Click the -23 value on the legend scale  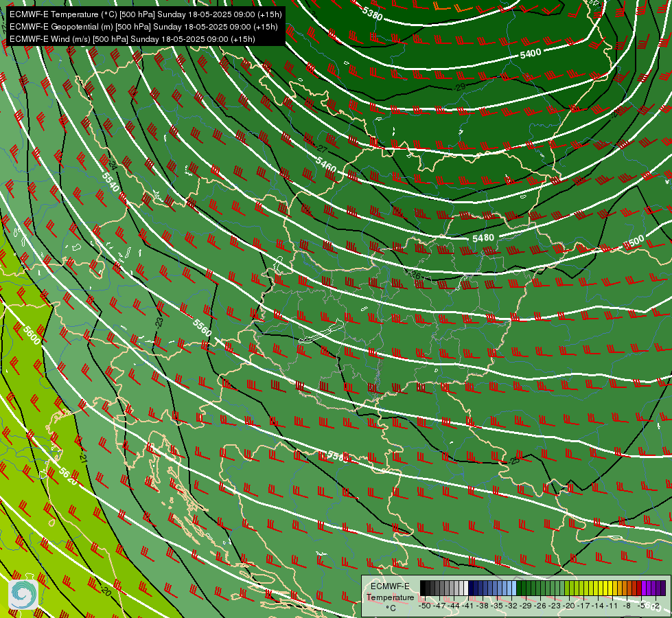[555, 606]
